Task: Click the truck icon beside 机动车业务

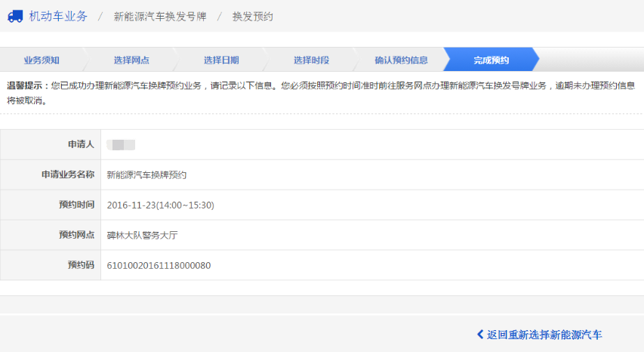Action: (15, 16)
